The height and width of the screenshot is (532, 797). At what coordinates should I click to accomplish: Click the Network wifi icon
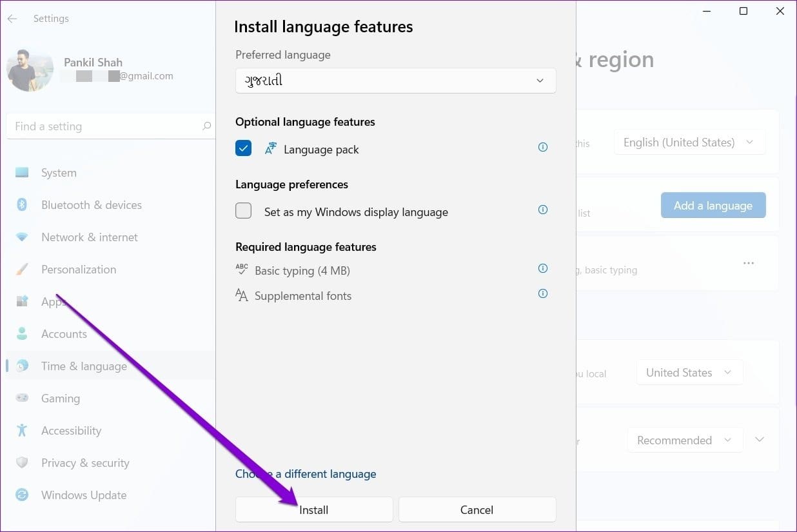[x=22, y=237]
